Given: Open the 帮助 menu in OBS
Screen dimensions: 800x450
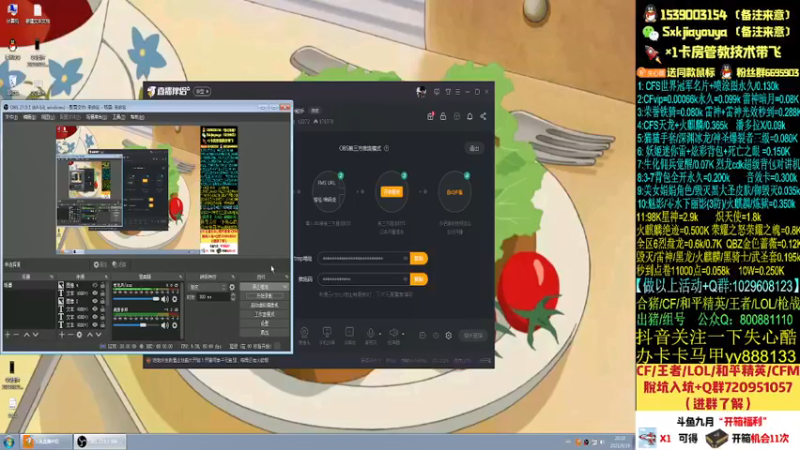Looking at the screenshot, I should (137, 117).
